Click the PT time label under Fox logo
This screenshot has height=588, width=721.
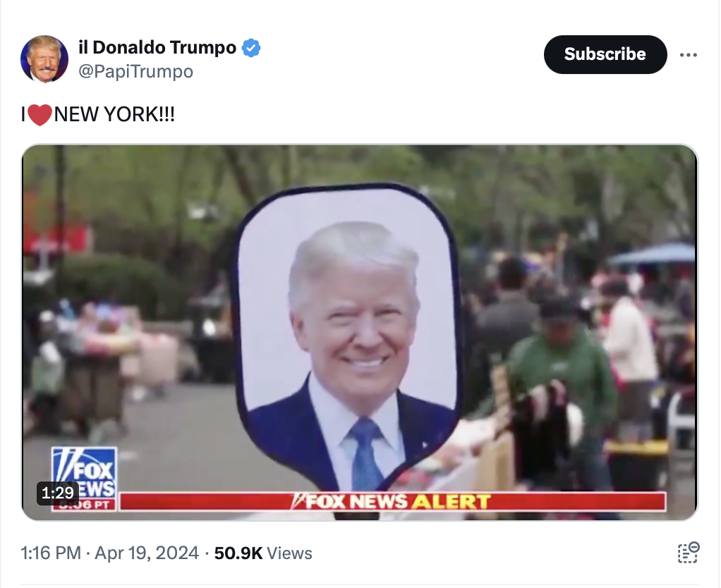tap(84, 505)
